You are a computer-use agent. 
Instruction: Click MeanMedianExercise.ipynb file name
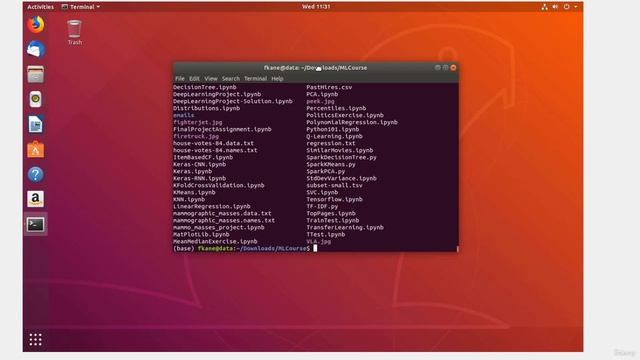coord(215,241)
